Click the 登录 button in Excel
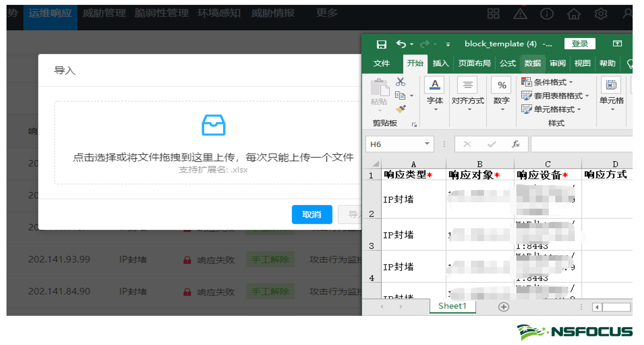The image size is (644, 345). (580, 44)
